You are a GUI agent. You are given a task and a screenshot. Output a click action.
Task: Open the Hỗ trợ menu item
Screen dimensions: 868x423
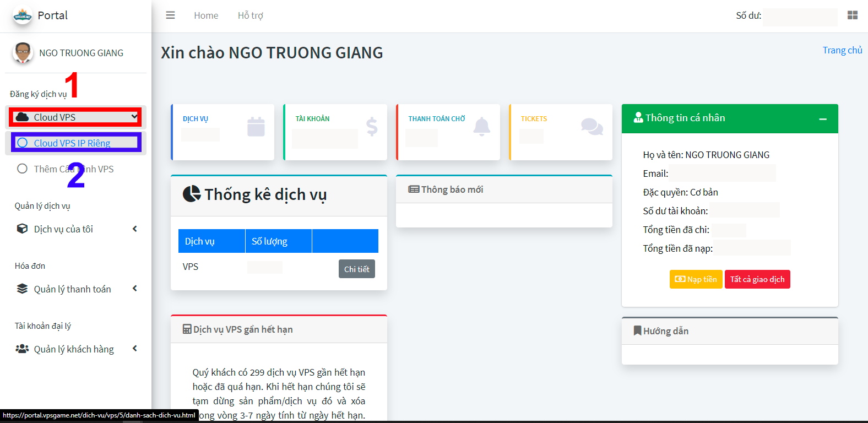250,15
